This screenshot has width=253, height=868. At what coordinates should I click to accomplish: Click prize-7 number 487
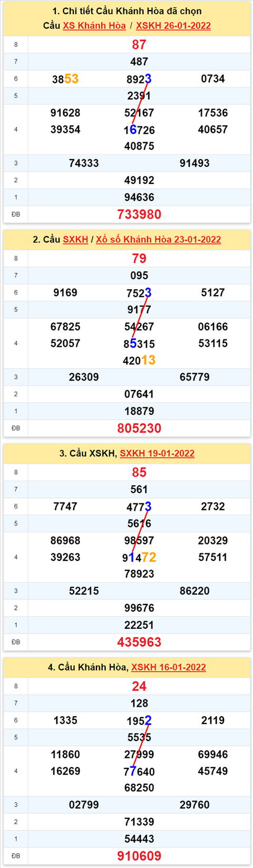pyautogui.click(x=139, y=62)
